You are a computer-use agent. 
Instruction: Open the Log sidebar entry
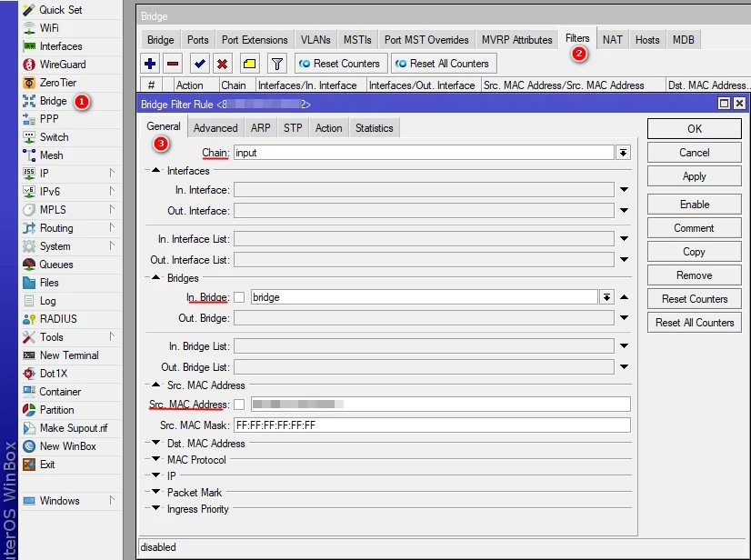pos(47,301)
